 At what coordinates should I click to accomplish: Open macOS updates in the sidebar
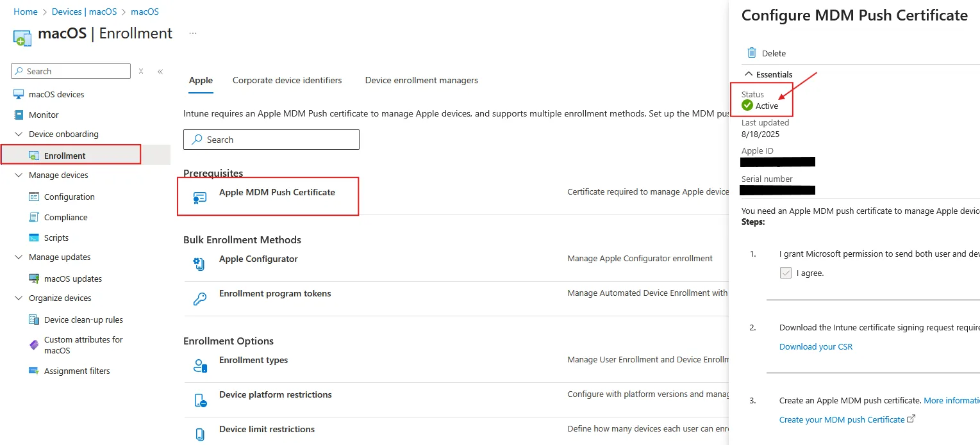click(x=73, y=279)
